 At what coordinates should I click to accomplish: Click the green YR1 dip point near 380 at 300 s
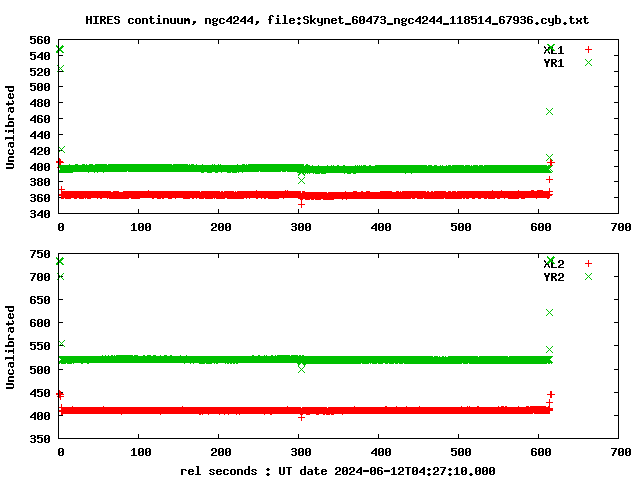(301, 180)
